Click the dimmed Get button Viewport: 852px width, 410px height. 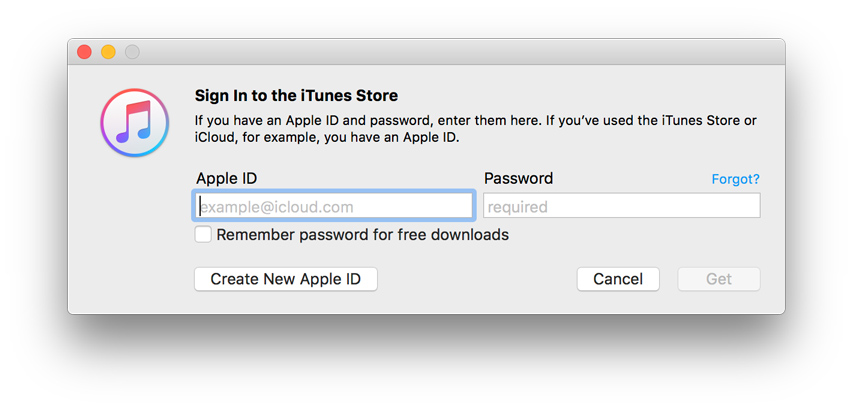(x=718, y=279)
